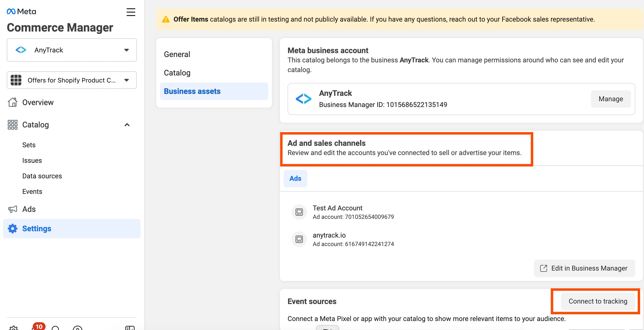Screen dimensions: 644x330
Task: Open Data sources under Catalog
Action: pos(42,176)
